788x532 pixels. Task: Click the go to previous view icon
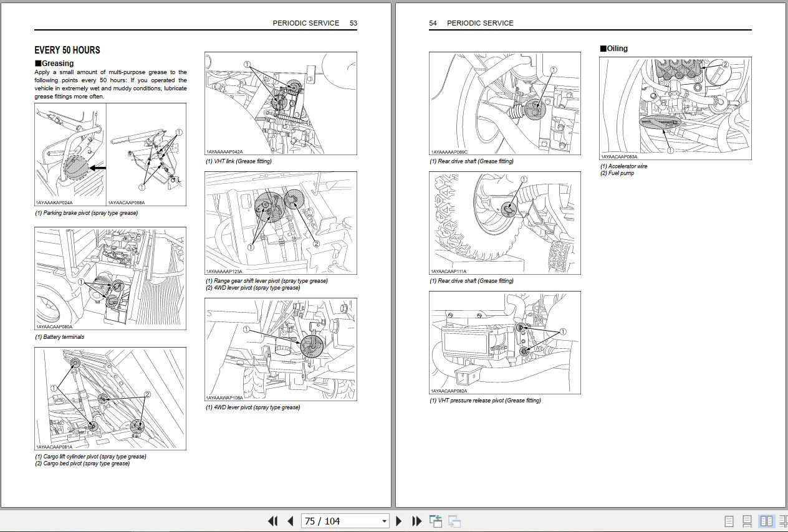pyautogui.click(x=435, y=521)
